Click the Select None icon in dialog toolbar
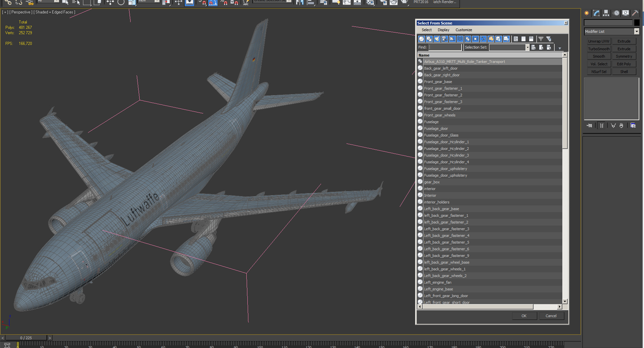Screen dimensions: 644x348 point(523,39)
